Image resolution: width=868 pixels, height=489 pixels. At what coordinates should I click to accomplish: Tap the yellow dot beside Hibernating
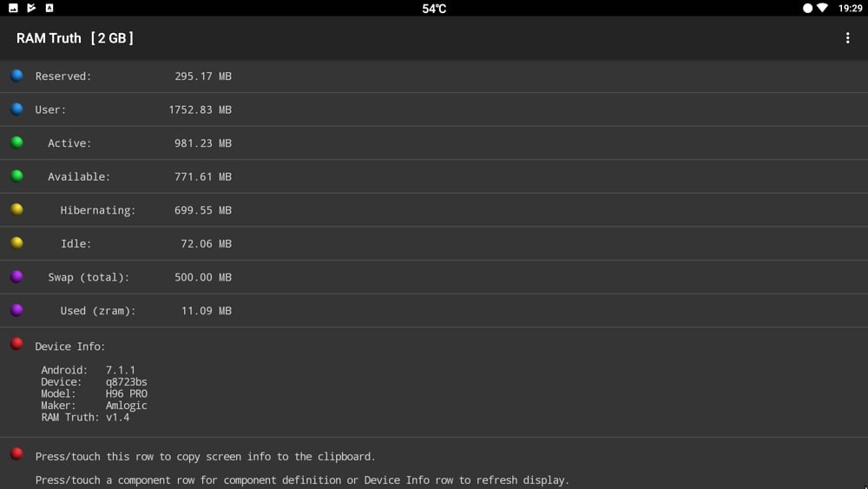[17, 209]
